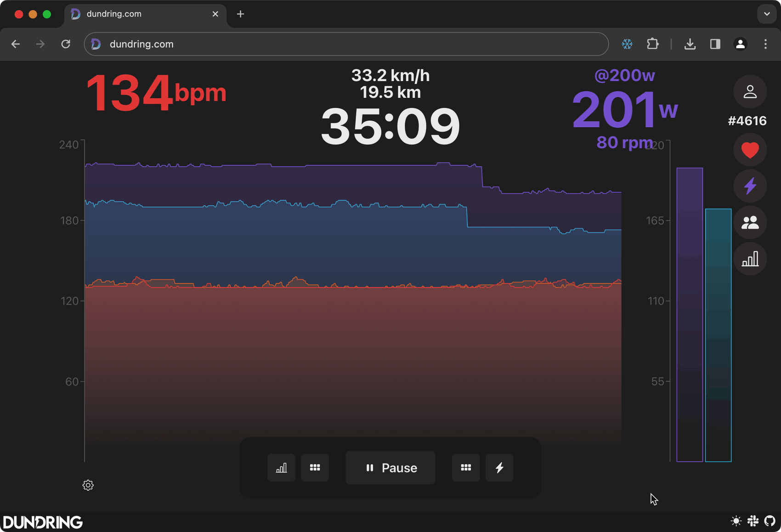
Task: Click the grid button left of Pause
Action: tap(315, 468)
